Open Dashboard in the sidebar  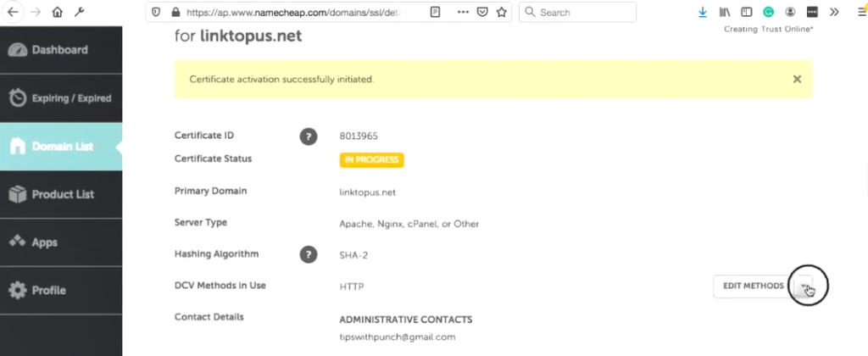pyautogui.click(x=61, y=50)
